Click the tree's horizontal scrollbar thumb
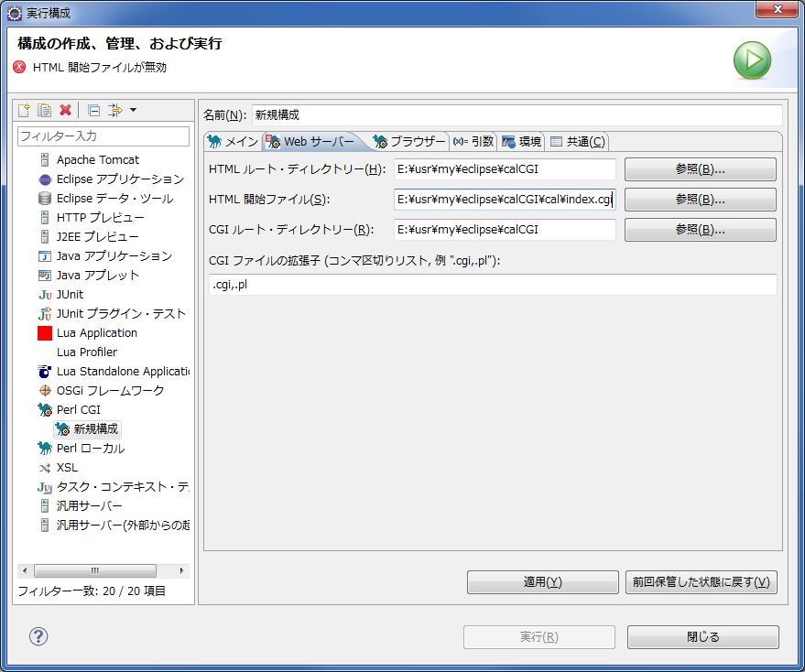 pyautogui.click(x=95, y=571)
